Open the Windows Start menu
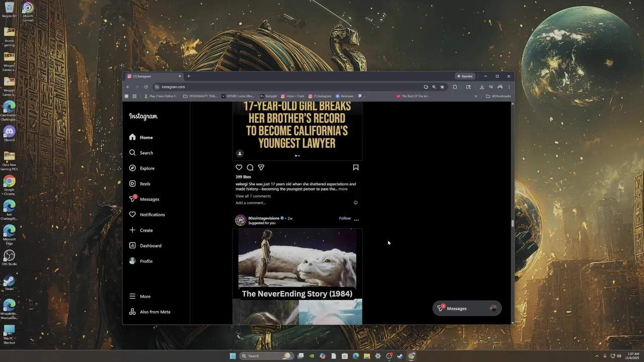 [x=232, y=356]
